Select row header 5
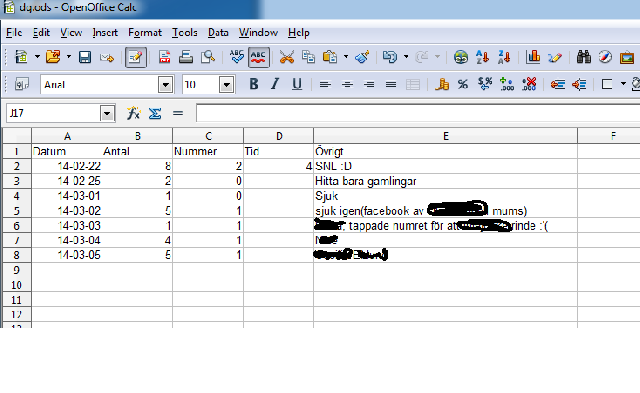640x393 pixels. pyautogui.click(x=17, y=211)
